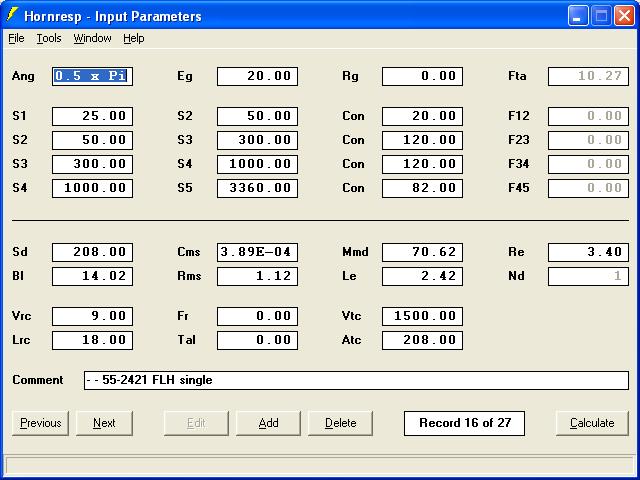Select the Tal field
640x480 pixels.
(x=257, y=340)
